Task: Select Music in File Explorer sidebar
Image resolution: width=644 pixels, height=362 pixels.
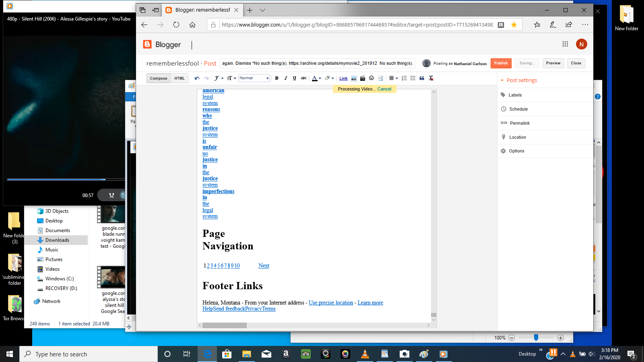Action: tap(52, 250)
